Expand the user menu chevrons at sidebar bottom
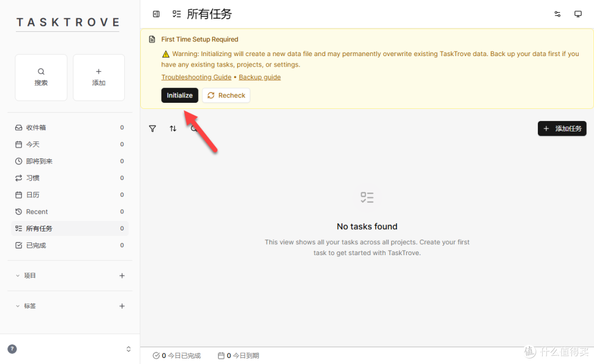 point(128,349)
